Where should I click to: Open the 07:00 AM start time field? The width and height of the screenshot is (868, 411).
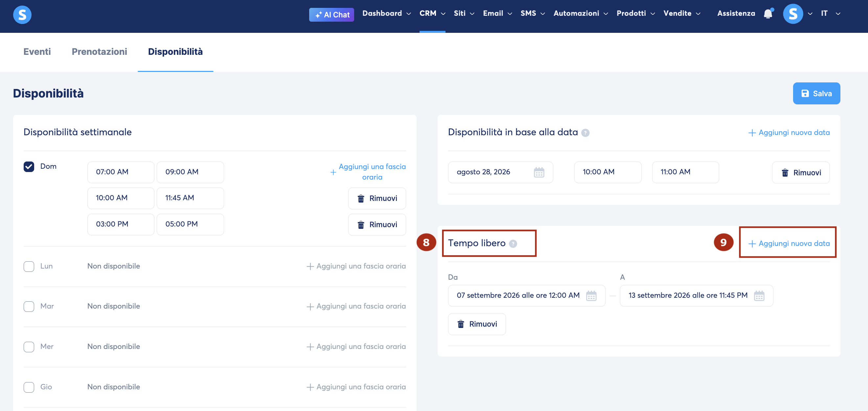pyautogui.click(x=121, y=172)
